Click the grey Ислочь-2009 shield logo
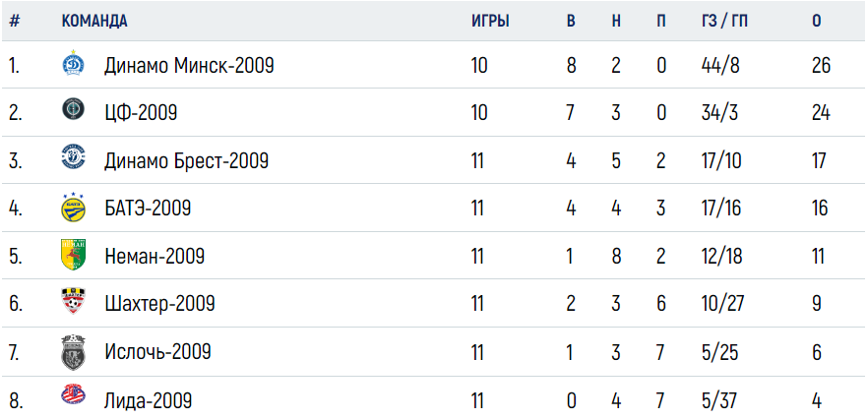 [73, 352]
